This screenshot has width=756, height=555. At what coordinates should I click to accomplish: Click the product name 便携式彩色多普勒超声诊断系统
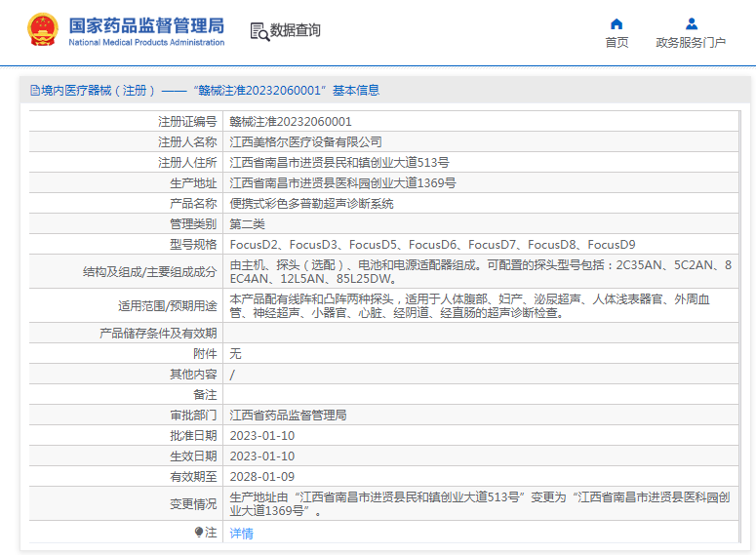click(311, 204)
